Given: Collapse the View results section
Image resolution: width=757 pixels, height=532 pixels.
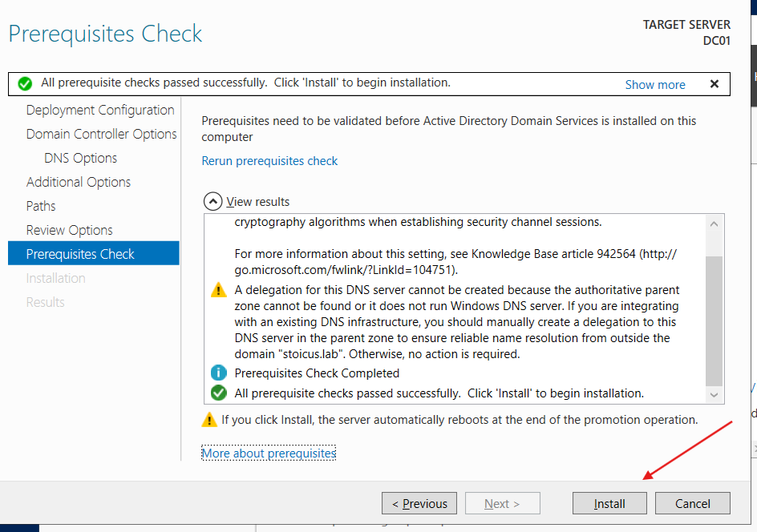Looking at the screenshot, I should (x=213, y=202).
